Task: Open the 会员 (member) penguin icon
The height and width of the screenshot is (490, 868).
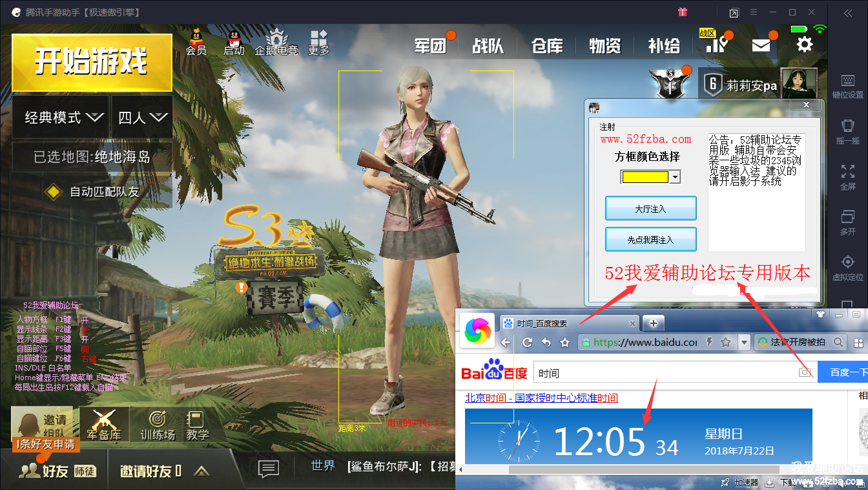Action: point(196,41)
